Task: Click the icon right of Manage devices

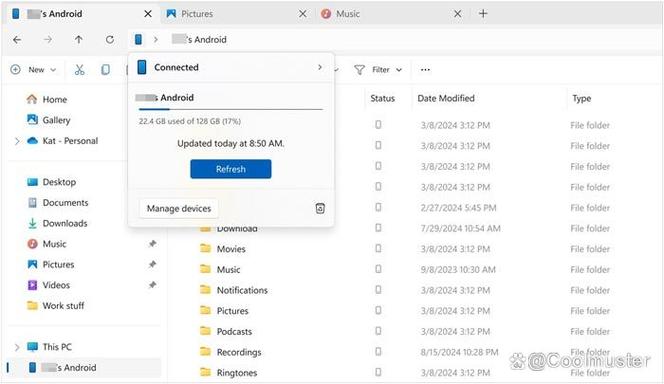Action: tap(320, 208)
